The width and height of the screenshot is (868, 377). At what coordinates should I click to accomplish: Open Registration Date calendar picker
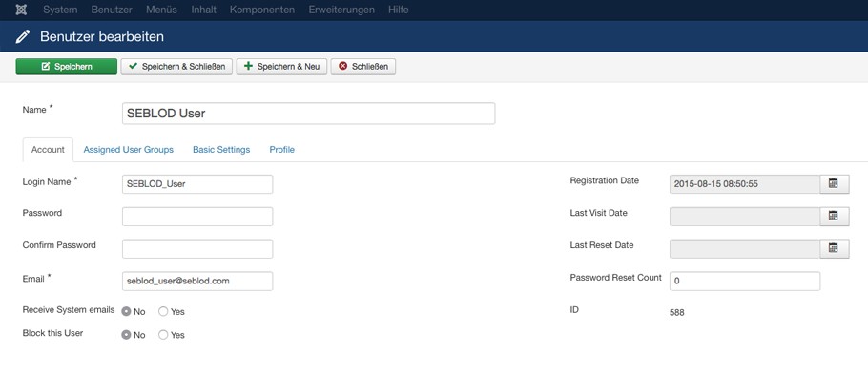click(x=834, y=184)
